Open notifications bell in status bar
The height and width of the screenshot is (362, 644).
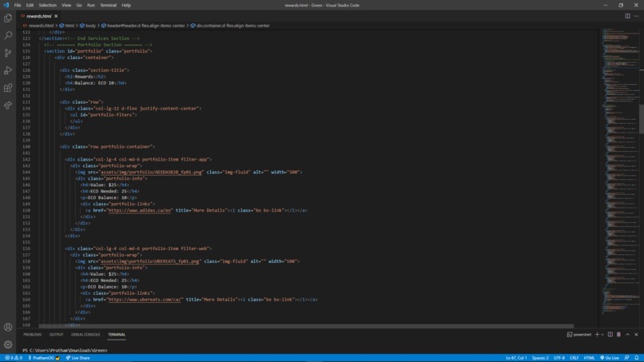pyautogui.click(x=637, y=358)
